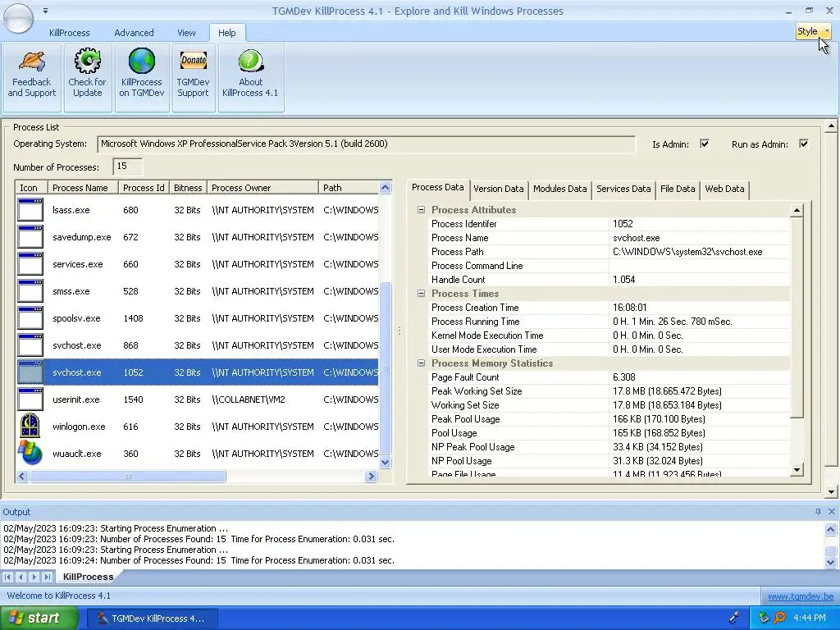The height and width of the screenshot is (630, 840).
Task: Open the KillProcess ribbon tab
Action: tap(70, 33)
